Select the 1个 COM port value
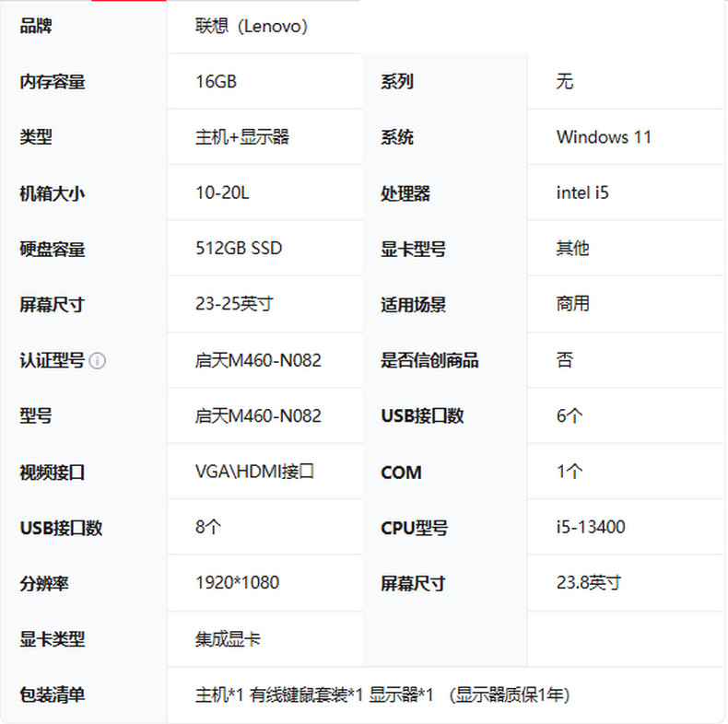 (569, 472)
